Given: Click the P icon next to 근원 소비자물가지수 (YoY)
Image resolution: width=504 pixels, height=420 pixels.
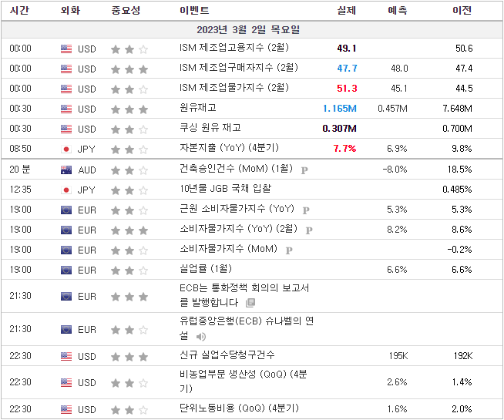Looking at the screenshot, I should pyautogui.click(x=306, y=210).
